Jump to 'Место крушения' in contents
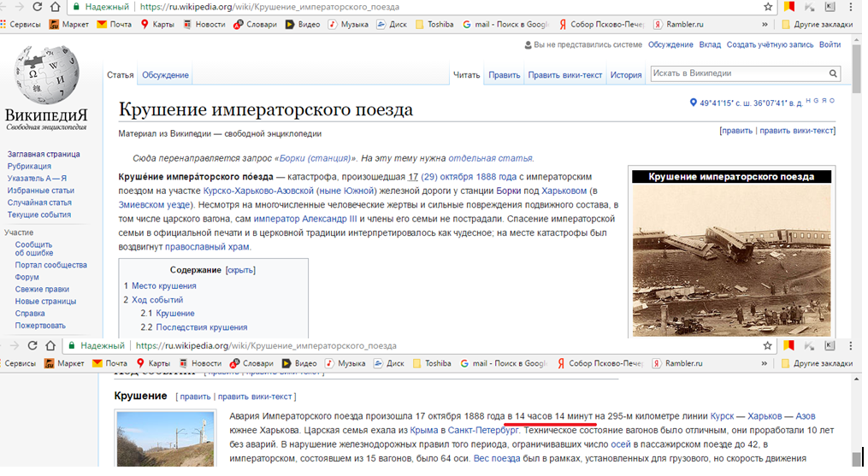 pyautogui.click(x=164, y=285)
